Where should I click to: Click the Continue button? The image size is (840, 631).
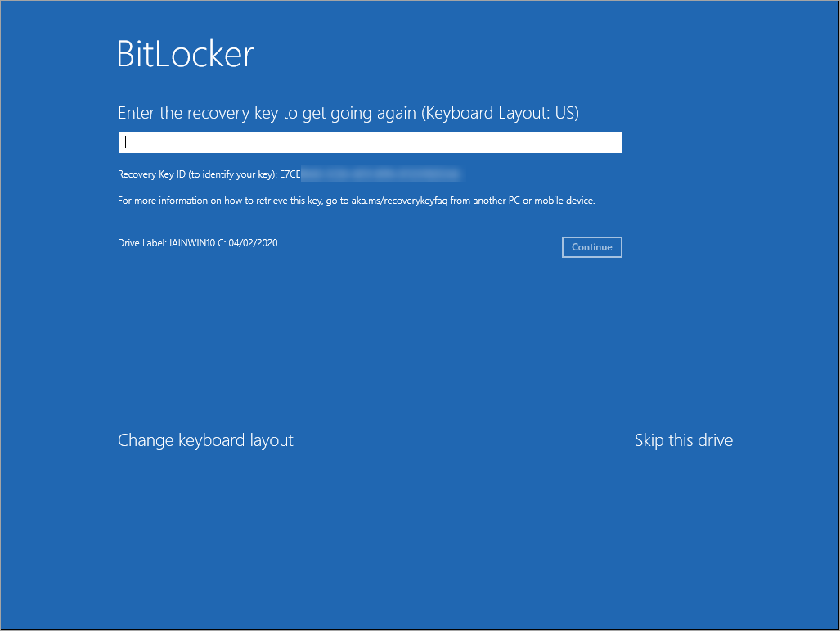pyautogui.click(x=592, y=247)
